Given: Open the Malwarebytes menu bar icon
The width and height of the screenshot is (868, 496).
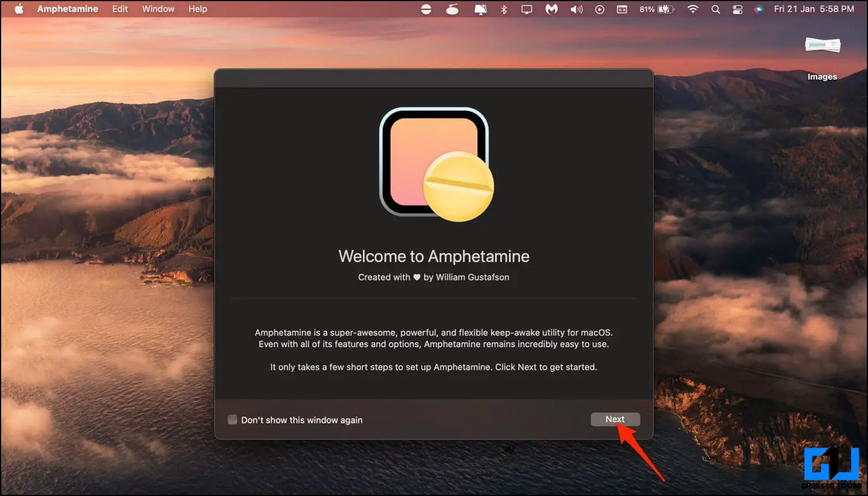Looking at the screenshot, I should pyautogui.click(x=552, y=9).
